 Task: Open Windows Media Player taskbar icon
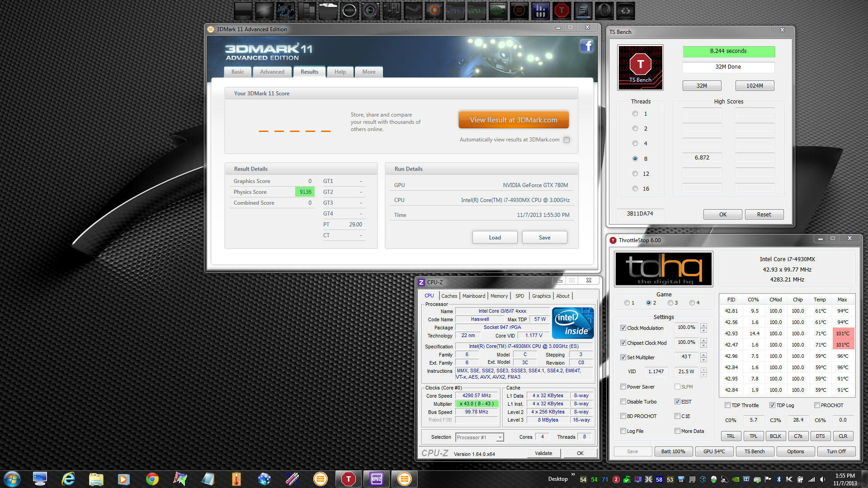coord(123,479)
